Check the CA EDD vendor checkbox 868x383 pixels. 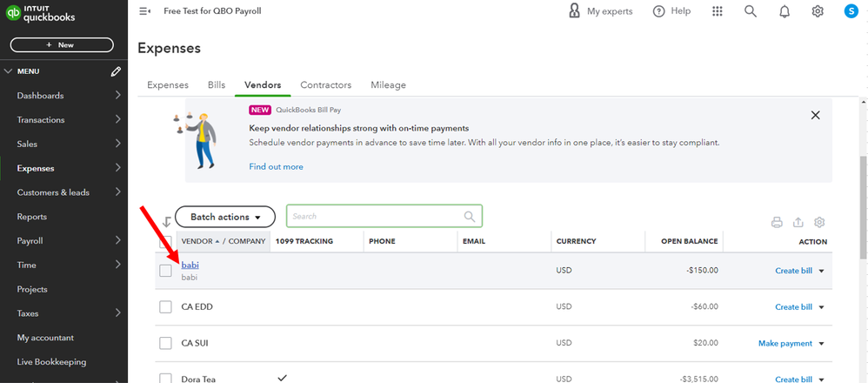[x=165, y=306]
